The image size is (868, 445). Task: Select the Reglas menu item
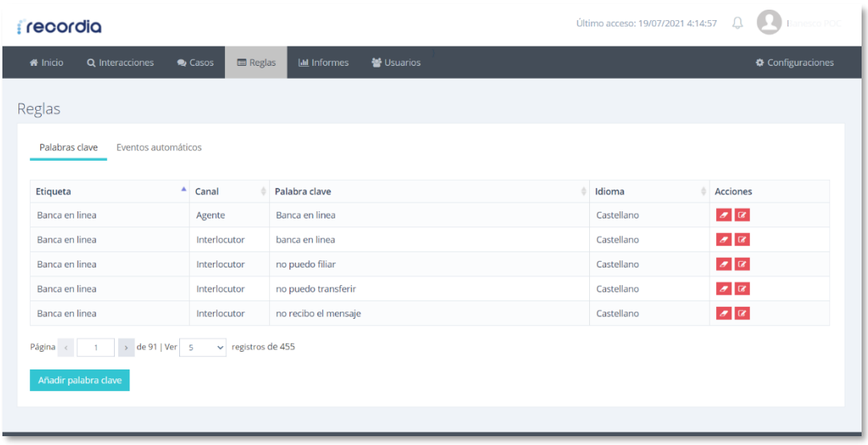coord(256,63)
